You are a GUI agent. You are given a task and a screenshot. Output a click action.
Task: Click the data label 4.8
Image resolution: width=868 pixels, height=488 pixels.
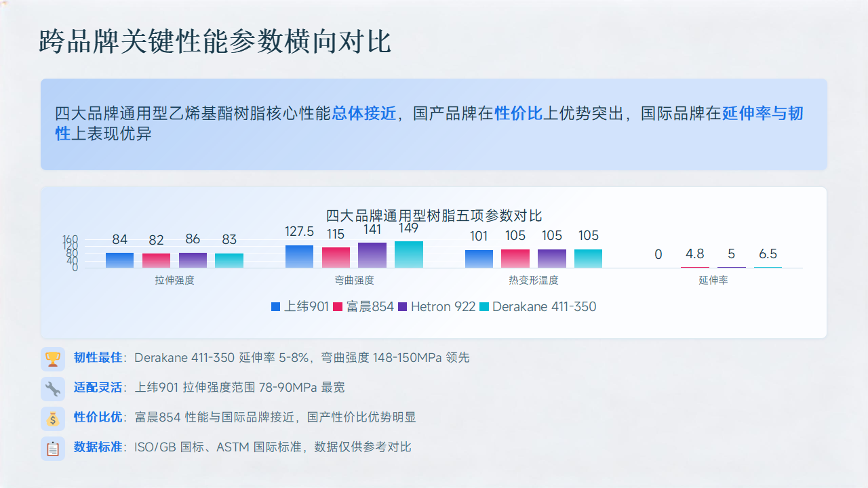(x=695, y=254)
